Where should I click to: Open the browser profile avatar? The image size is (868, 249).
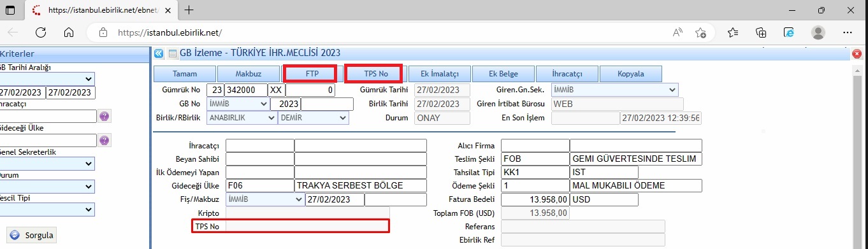coord(818,32)
